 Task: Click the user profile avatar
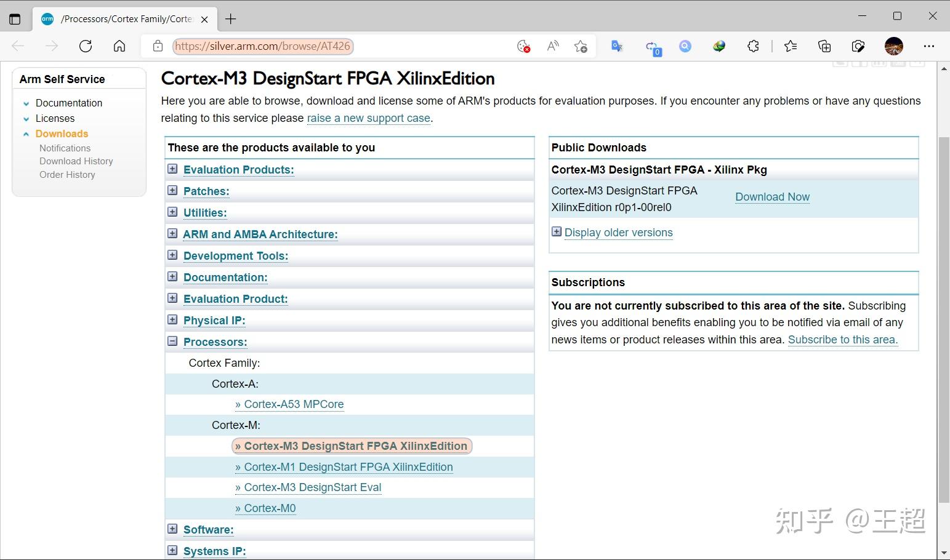tap(893, 46)
